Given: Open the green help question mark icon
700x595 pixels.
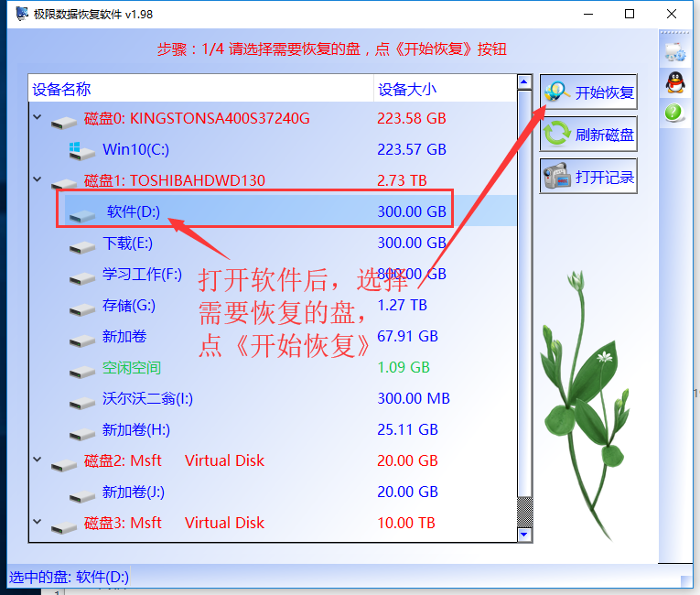Looking at the screenshot, I should (x=673, y=113).
